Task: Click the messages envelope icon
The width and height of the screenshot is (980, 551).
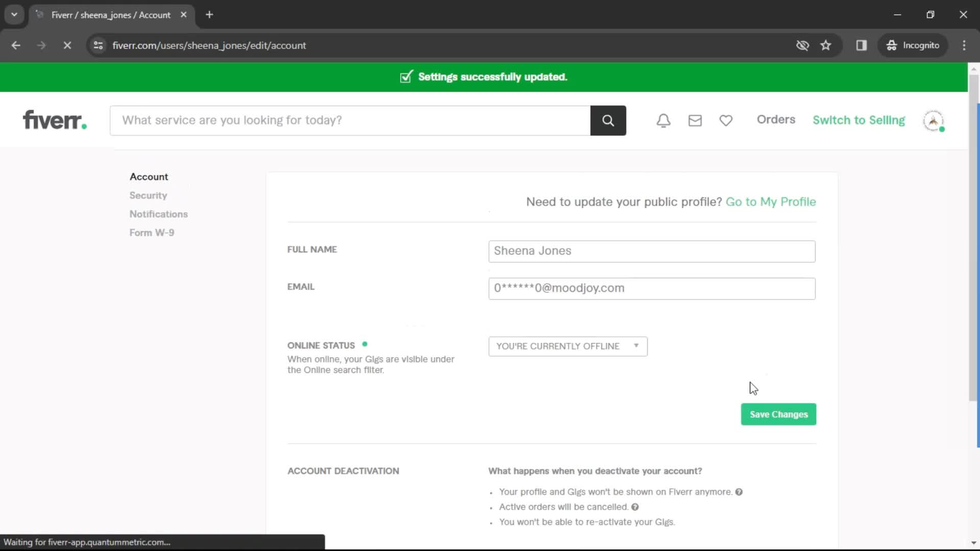Action: 695,120
